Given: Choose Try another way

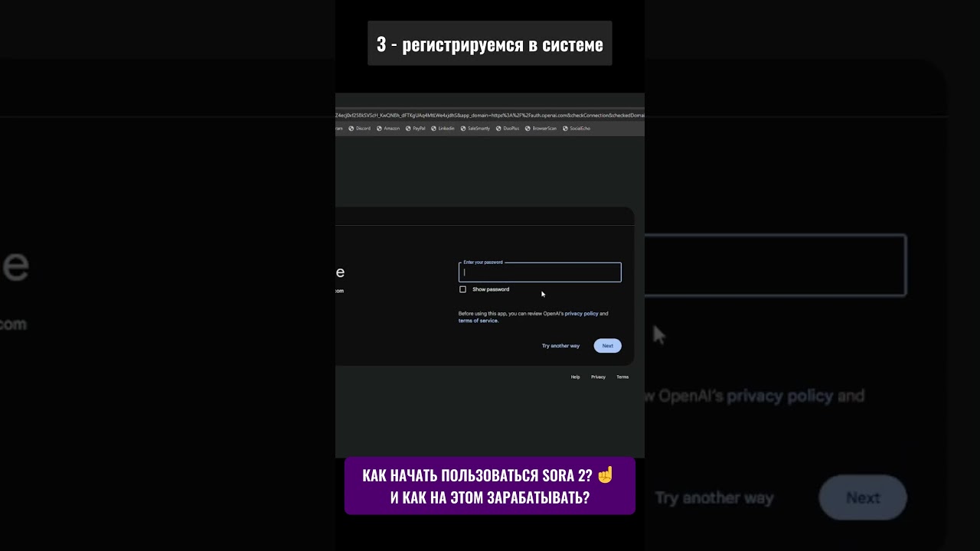Looking at the screenshot, I should [560, 346].
